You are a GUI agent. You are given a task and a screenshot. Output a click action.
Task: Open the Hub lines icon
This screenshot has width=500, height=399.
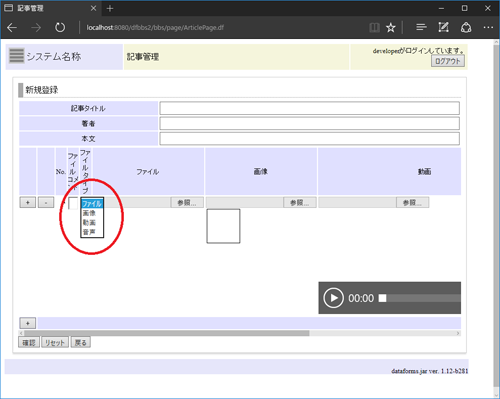pos(421,27)
